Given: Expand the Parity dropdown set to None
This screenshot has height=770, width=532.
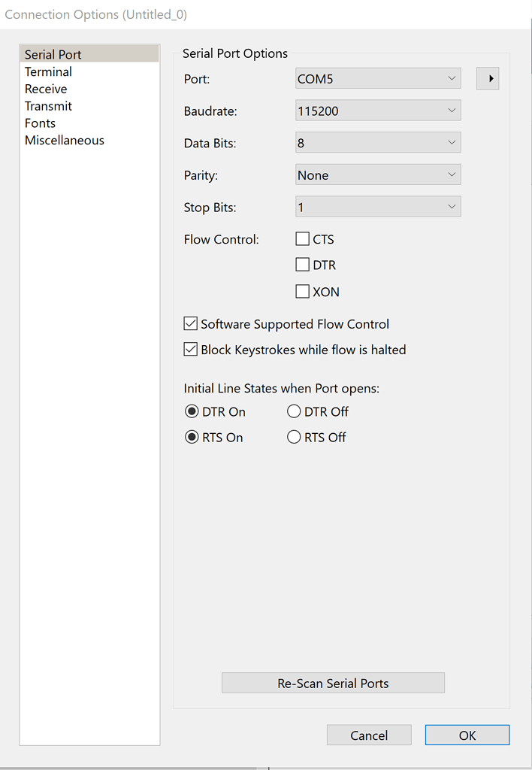Looking at the screenshot, I should click(378, 174).
